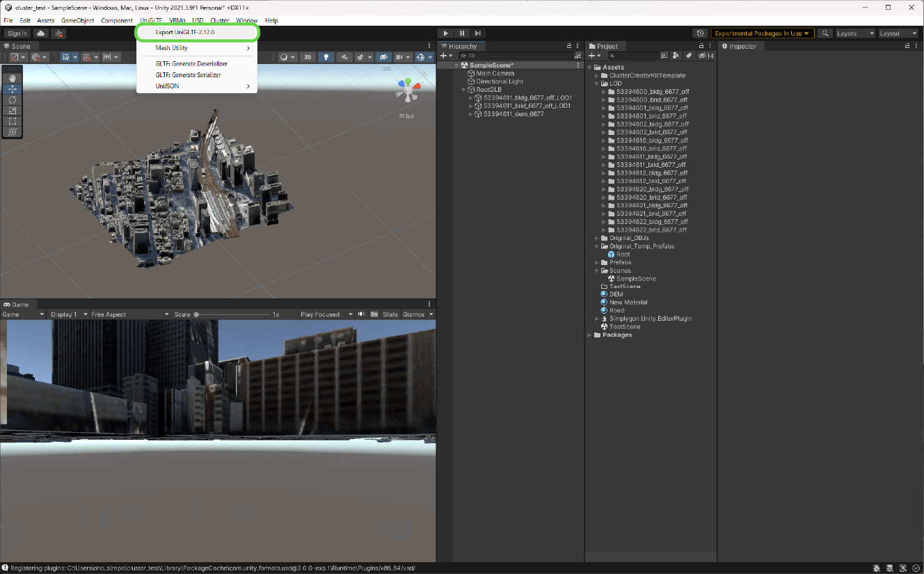Click the Project search in packages picker icon
Viewport: 924px width, 574px height.
coord(664,56)
